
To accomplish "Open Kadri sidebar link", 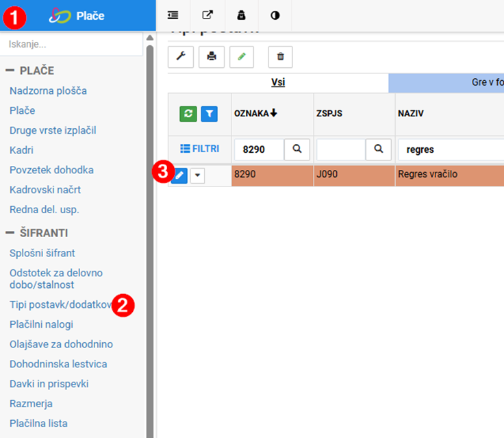I will pos(21,150).
